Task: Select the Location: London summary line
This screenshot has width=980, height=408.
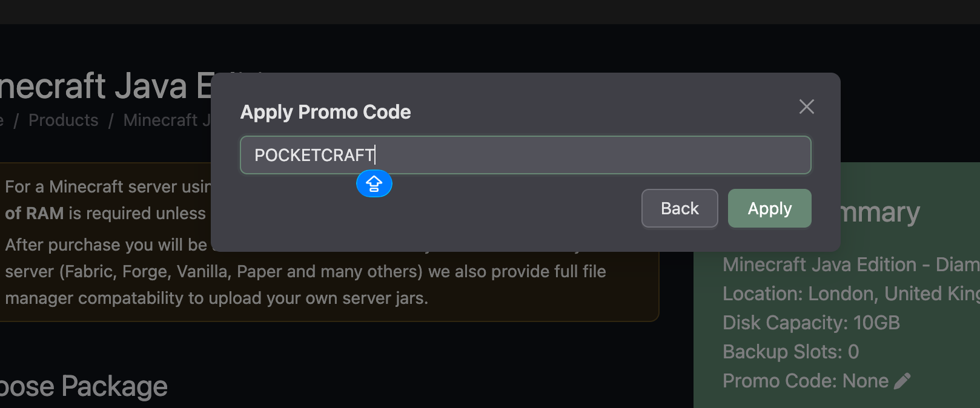Action: [x=848, y=293]
